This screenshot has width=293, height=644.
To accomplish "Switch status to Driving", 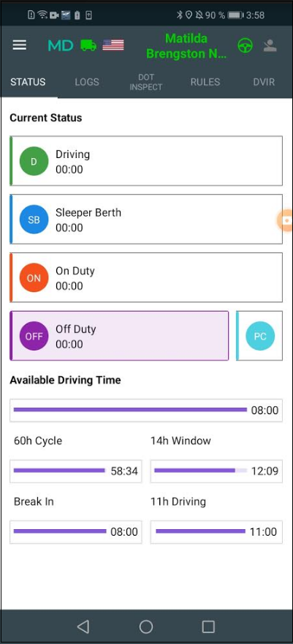I will (146, 161).
